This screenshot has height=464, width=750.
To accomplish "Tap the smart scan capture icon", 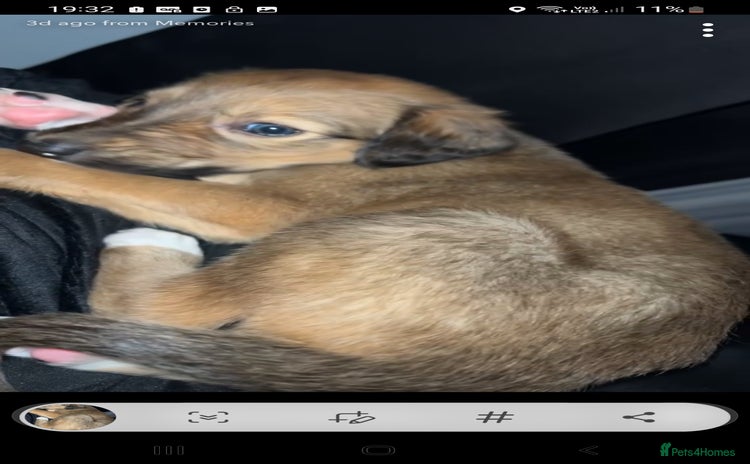I will coord(208,417).
